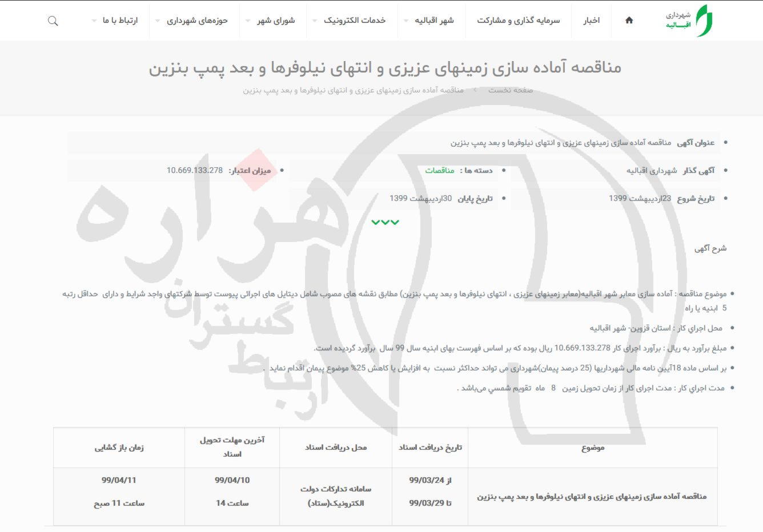Follow the green مناقصات category link

click(440, 171)
